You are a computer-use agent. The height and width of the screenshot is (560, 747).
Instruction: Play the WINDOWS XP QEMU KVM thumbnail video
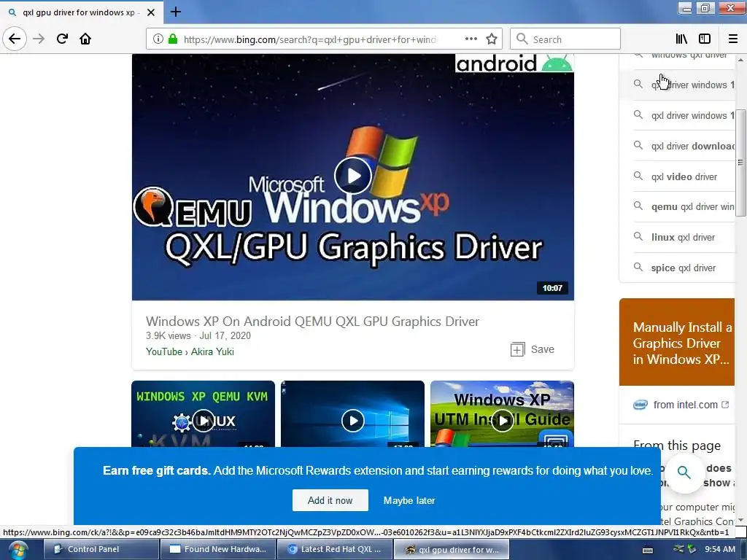204,421
